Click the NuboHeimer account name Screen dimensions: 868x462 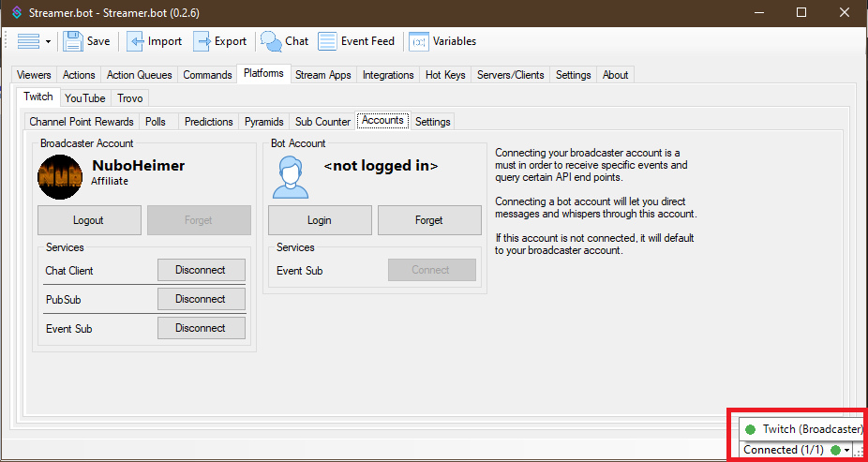(139, 165)
